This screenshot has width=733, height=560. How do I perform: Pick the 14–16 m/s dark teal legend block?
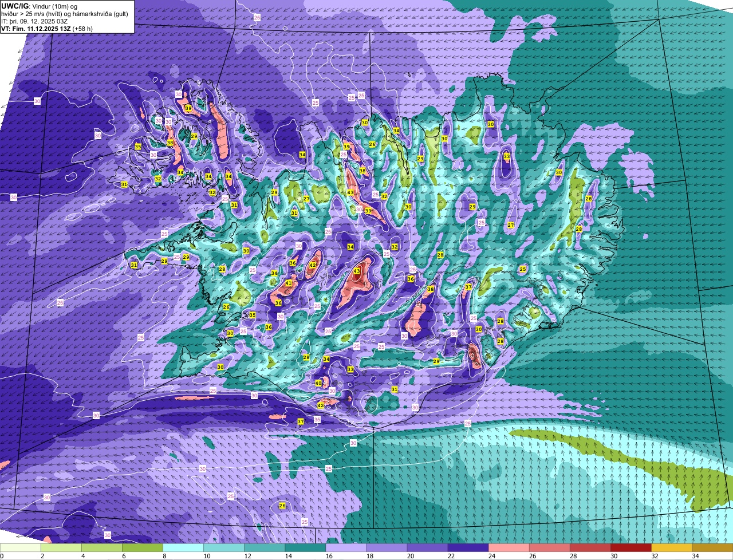(305, 548)
